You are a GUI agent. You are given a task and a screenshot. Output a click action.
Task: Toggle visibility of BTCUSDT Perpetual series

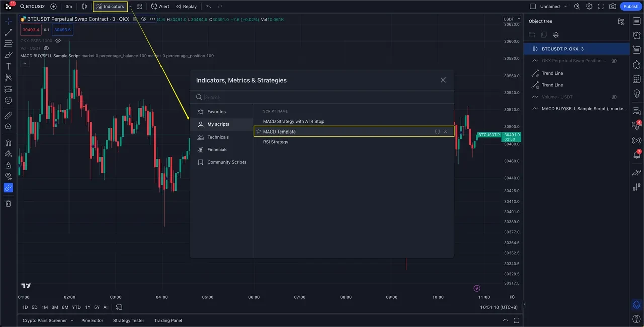pyautogui.click(x=144, y=19)
